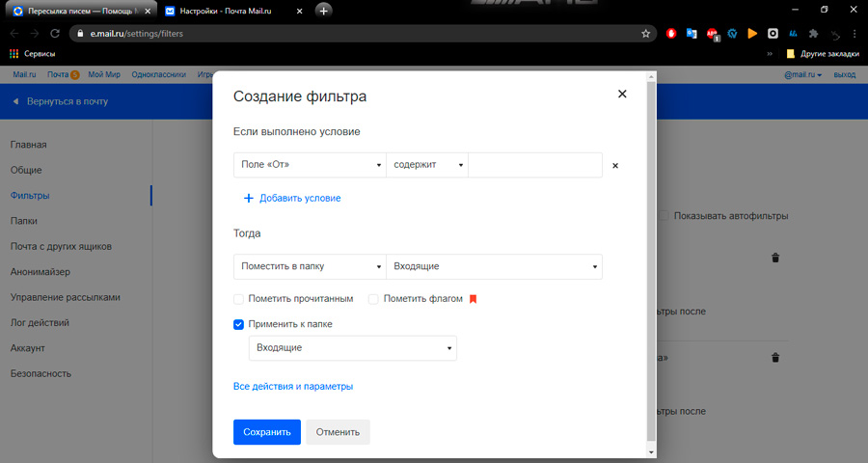
Task: Delete the second filter using trash icon
Action: tap(774, 358)
